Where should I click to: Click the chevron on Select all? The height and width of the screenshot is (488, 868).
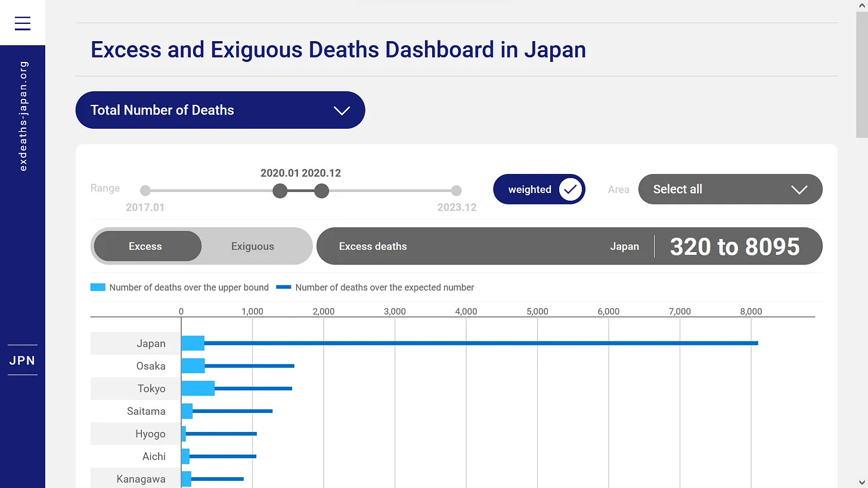tap(799, 189)
